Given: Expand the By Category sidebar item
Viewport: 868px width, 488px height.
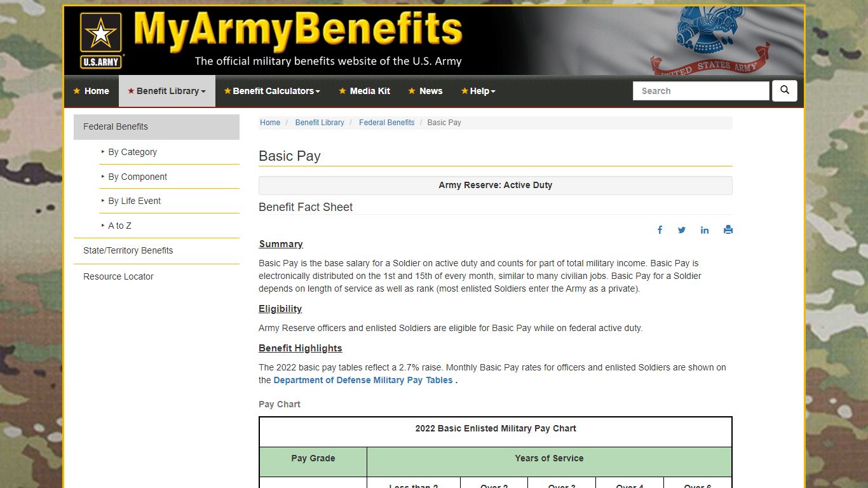Looking at the screenshot, I should tap(169, 152).
